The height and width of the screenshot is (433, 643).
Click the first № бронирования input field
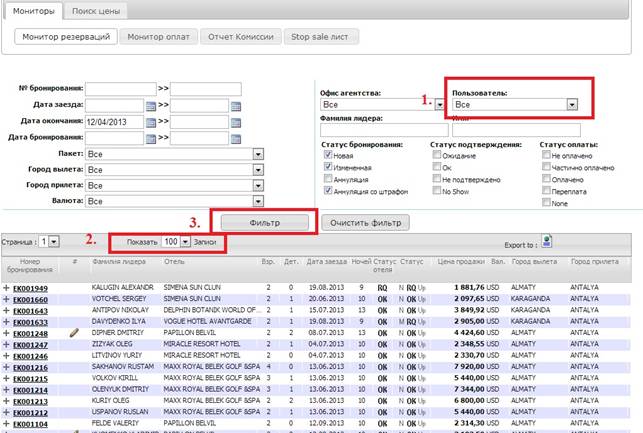coord(121,89)
